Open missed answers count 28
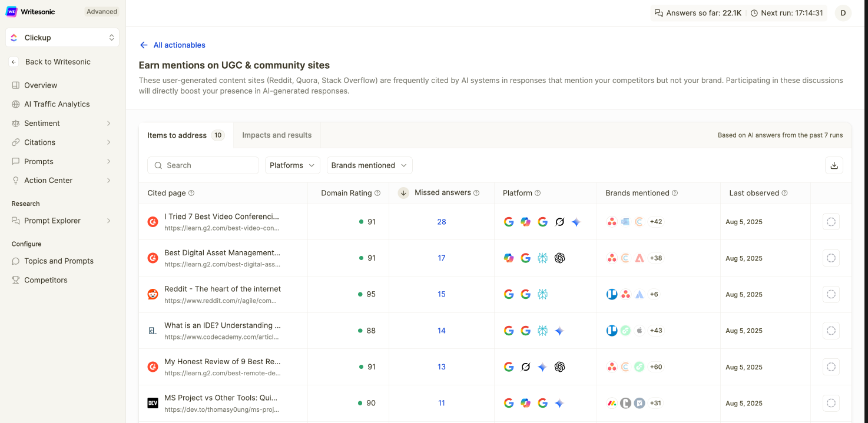This screenshot has height=423, width=868. 442,222
